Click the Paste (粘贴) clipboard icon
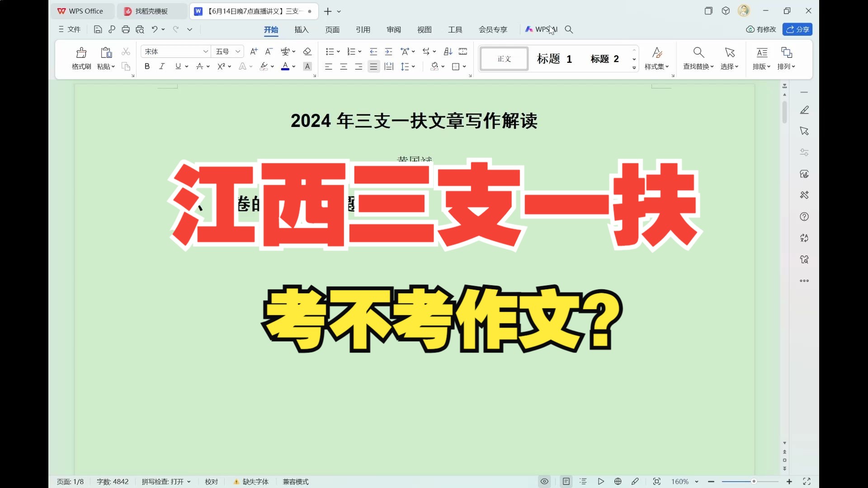Viewport: 868px width, 488px height. click(x=106, y=52)
